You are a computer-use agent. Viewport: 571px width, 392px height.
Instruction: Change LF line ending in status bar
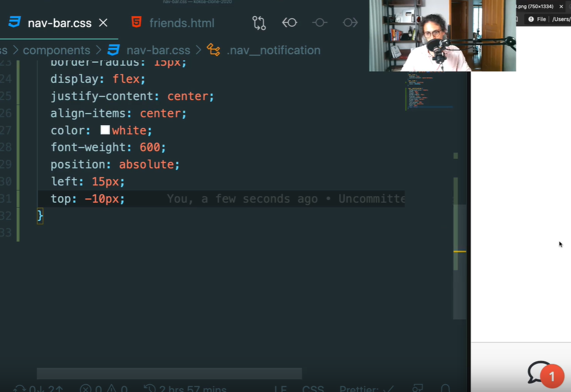point(280,389)
